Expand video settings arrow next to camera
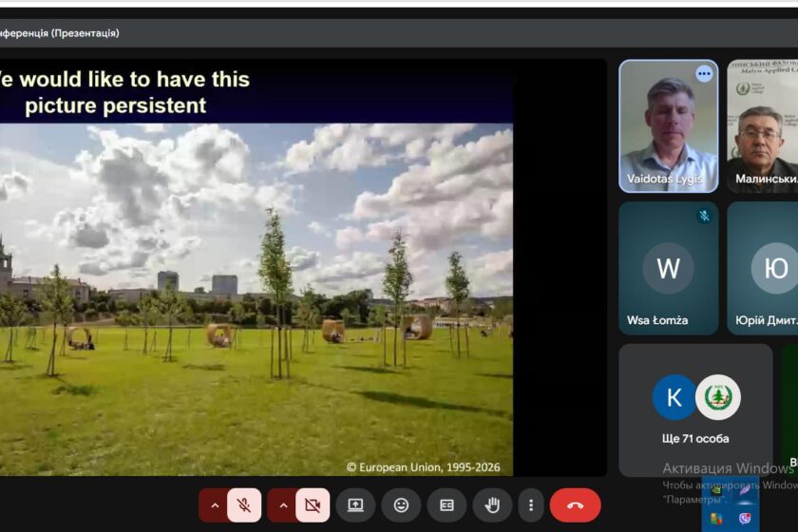Viewport: 798px width, 532px height. coord(283,505)
